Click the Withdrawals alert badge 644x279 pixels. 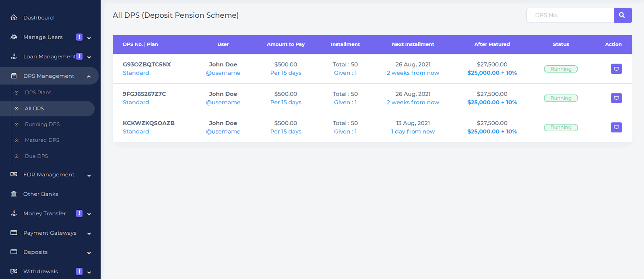coord(79,271)
